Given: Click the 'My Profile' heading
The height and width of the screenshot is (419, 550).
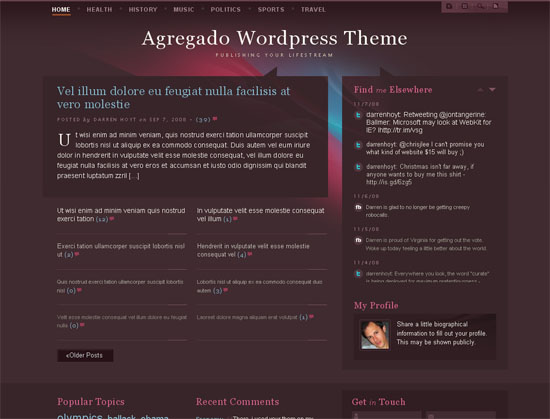Looking at the screenshot, I should click(x=376, y=305).
